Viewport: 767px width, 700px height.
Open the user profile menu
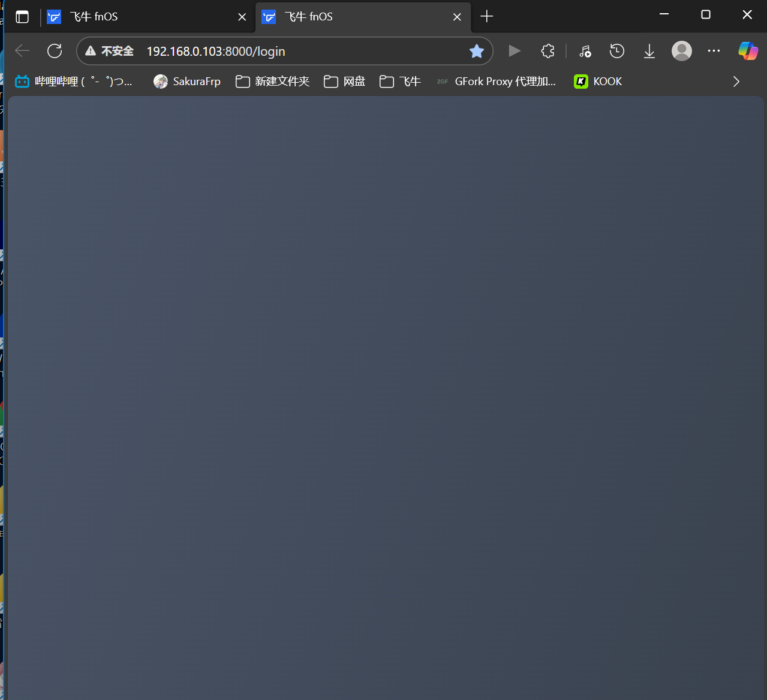coord(682,51)
